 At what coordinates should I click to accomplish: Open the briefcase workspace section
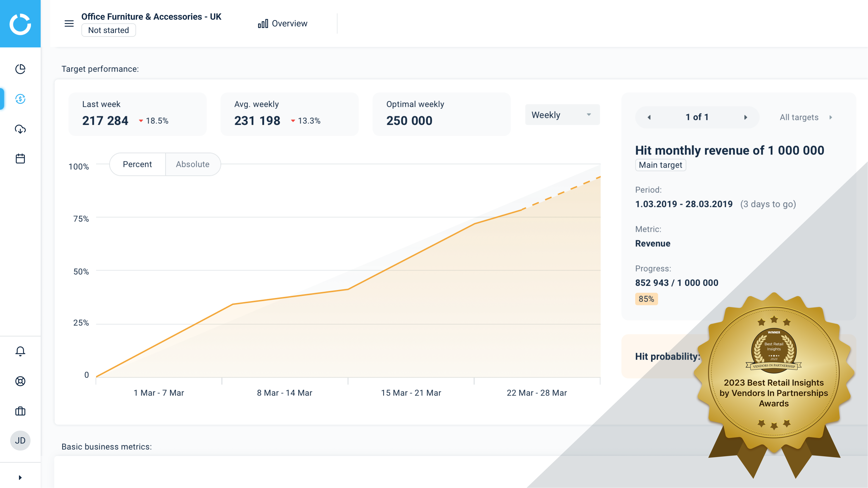click(20, 411)
